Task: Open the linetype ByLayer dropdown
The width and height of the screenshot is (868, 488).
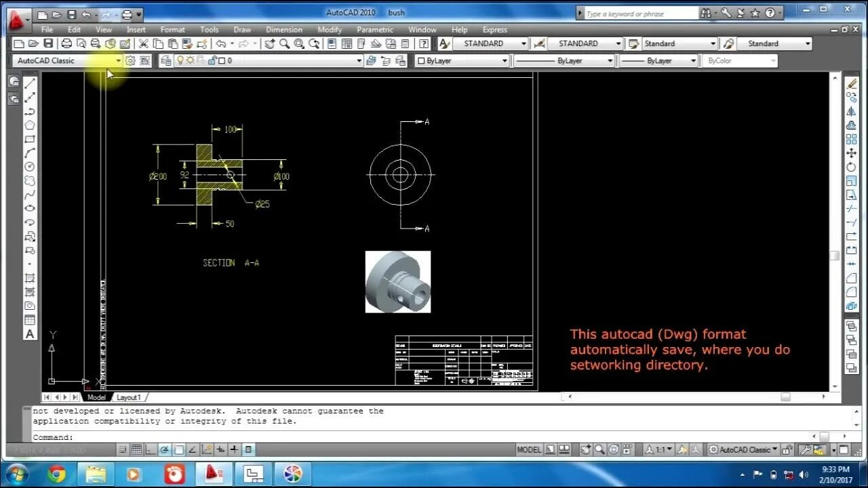Action: [564, 60]
